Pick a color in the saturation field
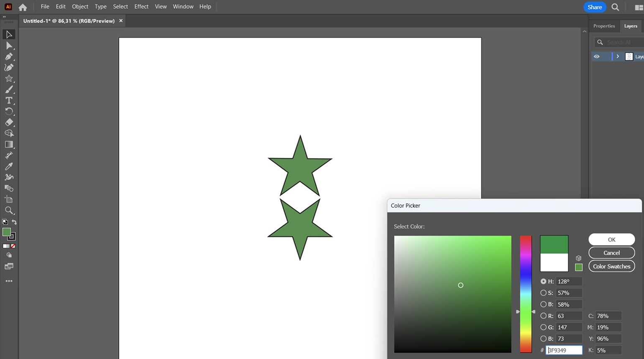This screenshot has width=644, height=359. point(452,294)
